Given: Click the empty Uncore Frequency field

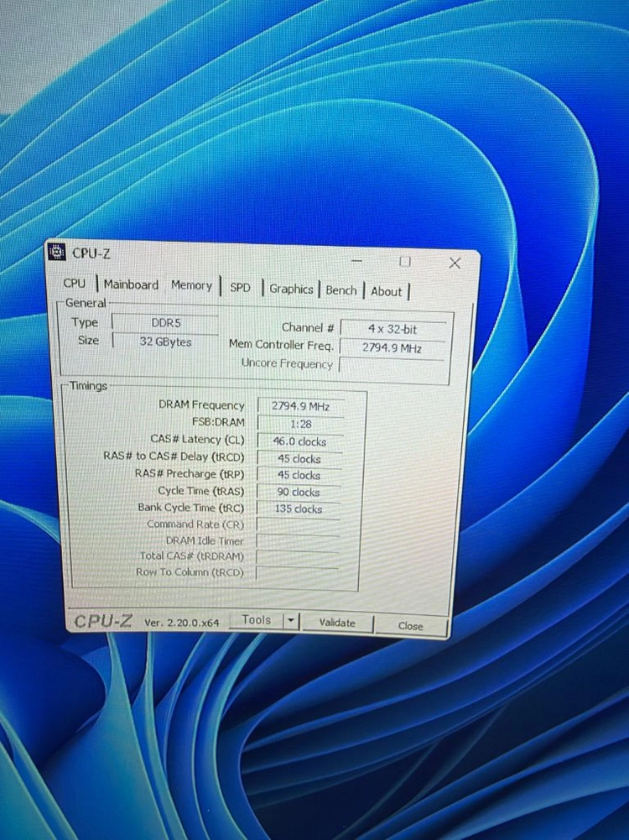Looking at the screenshot, I should coord(392,367).
